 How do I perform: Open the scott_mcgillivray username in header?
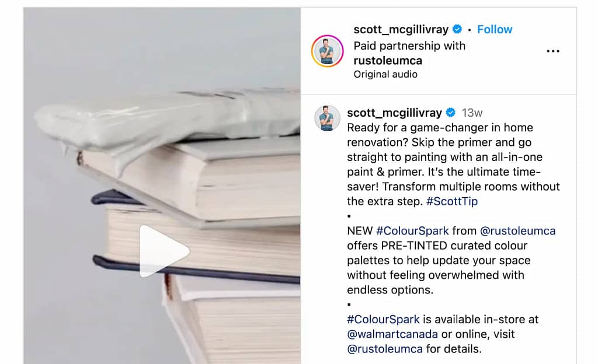pos(401,29)
